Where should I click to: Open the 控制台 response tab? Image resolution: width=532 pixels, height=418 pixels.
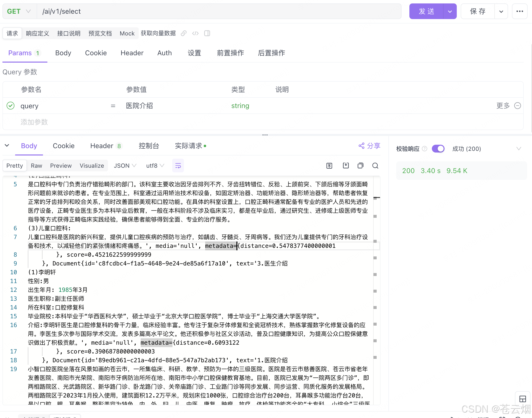149,146
